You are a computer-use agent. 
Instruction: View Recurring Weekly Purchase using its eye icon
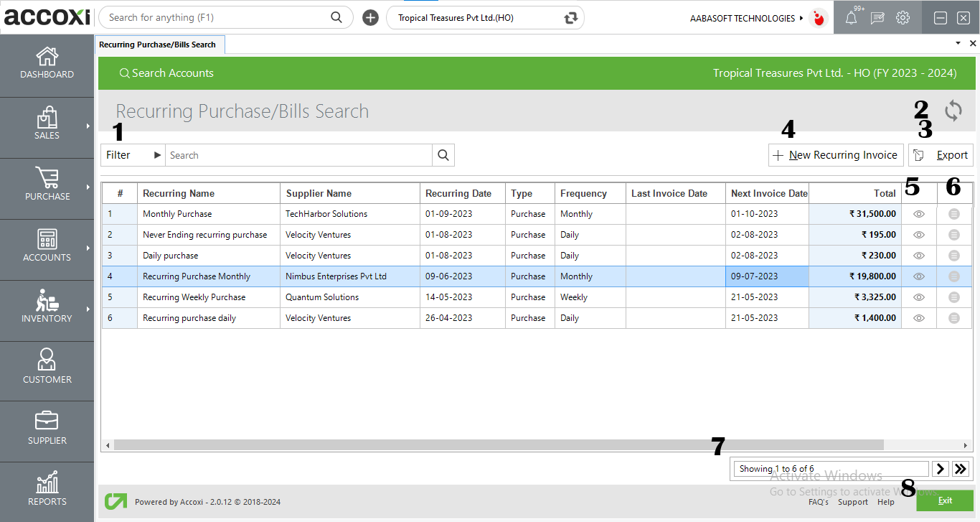(918, 297)
